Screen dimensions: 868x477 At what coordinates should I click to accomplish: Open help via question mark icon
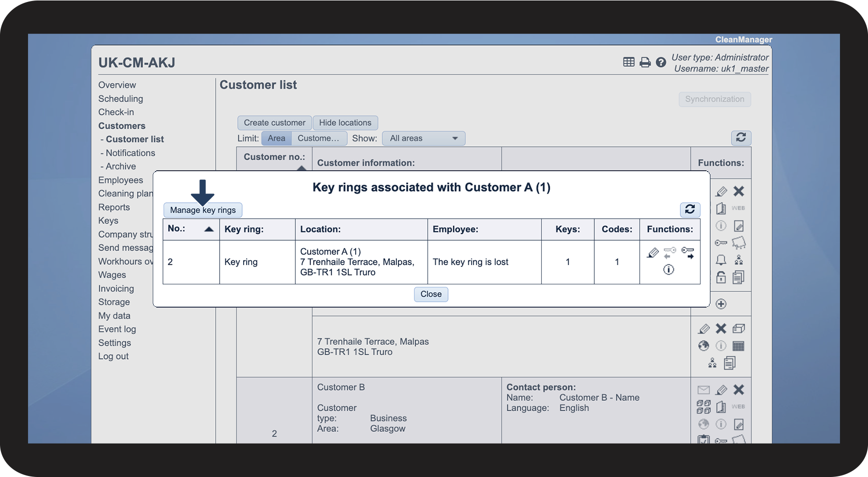point(661,62)
